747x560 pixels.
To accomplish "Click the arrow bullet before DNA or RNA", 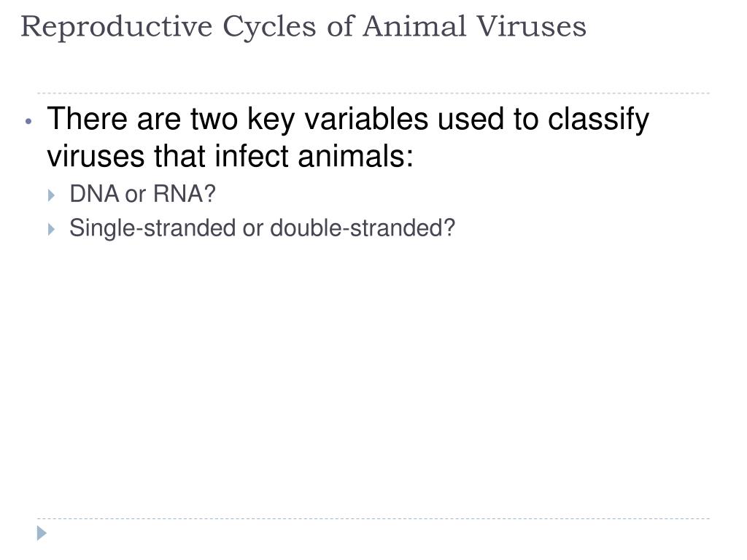I will [52, 195].
